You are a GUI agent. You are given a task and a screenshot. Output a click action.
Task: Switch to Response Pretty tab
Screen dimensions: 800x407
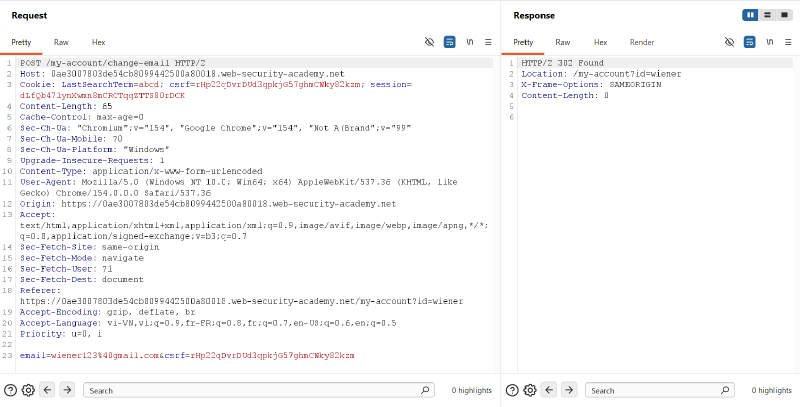tap(523, 42)
